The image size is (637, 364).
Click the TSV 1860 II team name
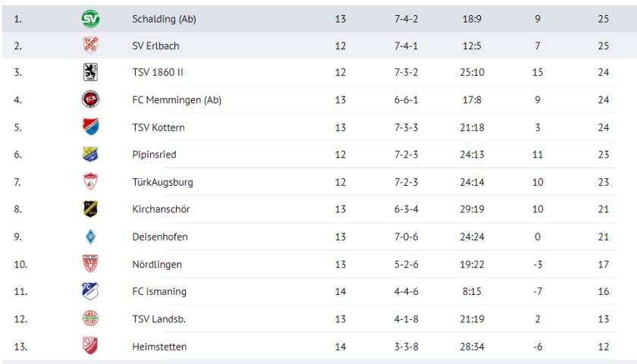point(158,72)
